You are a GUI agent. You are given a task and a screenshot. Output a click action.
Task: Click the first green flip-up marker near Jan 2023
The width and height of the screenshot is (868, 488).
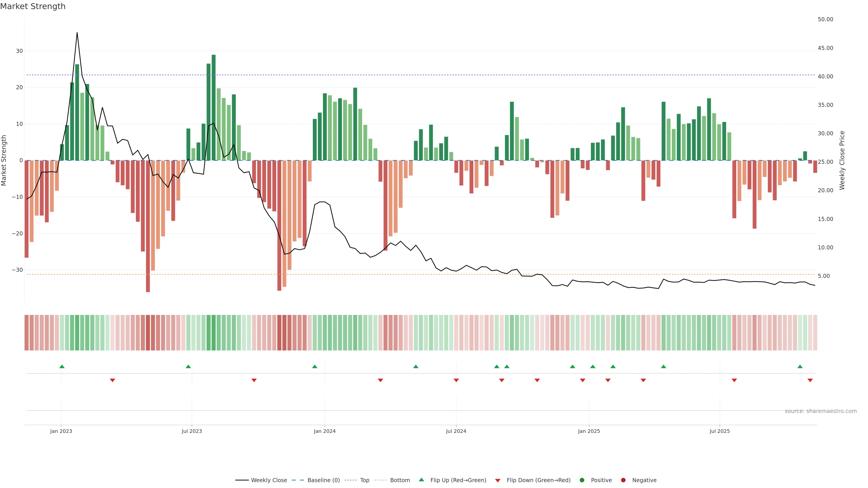pos(62,366)
